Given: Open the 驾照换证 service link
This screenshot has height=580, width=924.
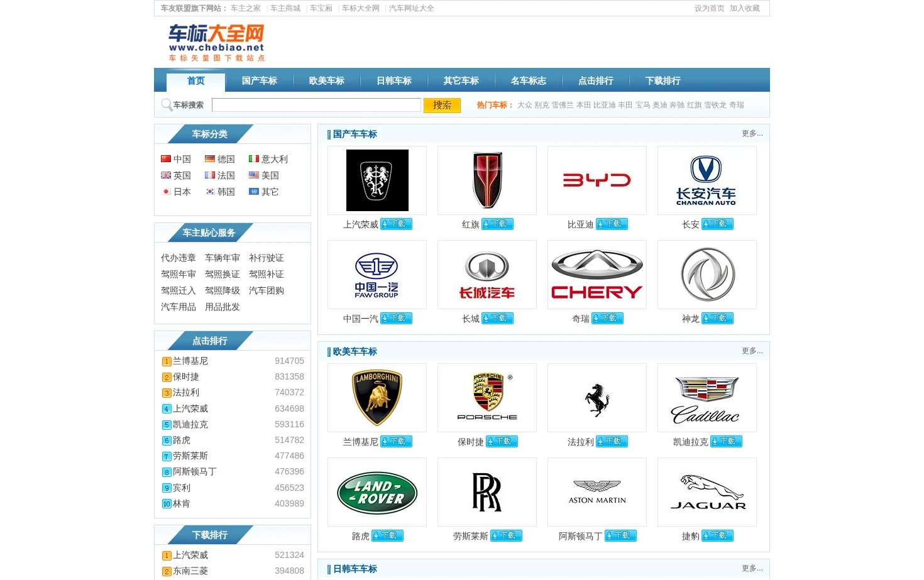Looking at the screenshot, I should click(x=223, y=274).
